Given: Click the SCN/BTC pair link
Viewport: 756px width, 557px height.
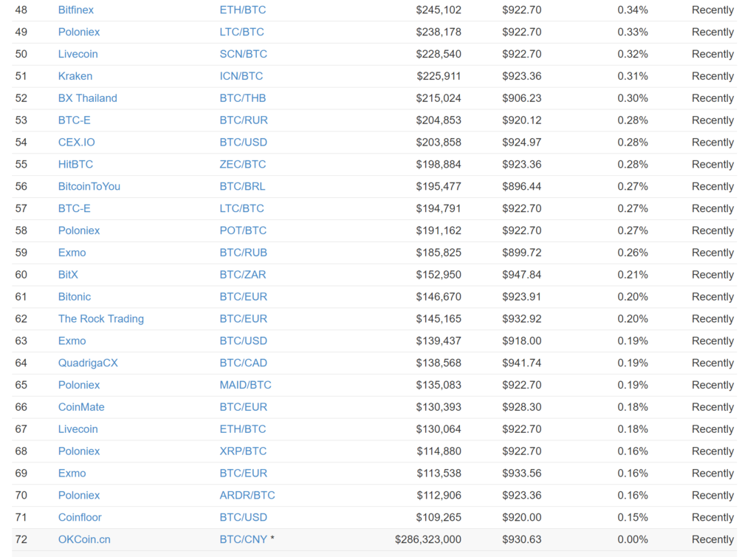Looking at the screenshot, I should 243,54.
